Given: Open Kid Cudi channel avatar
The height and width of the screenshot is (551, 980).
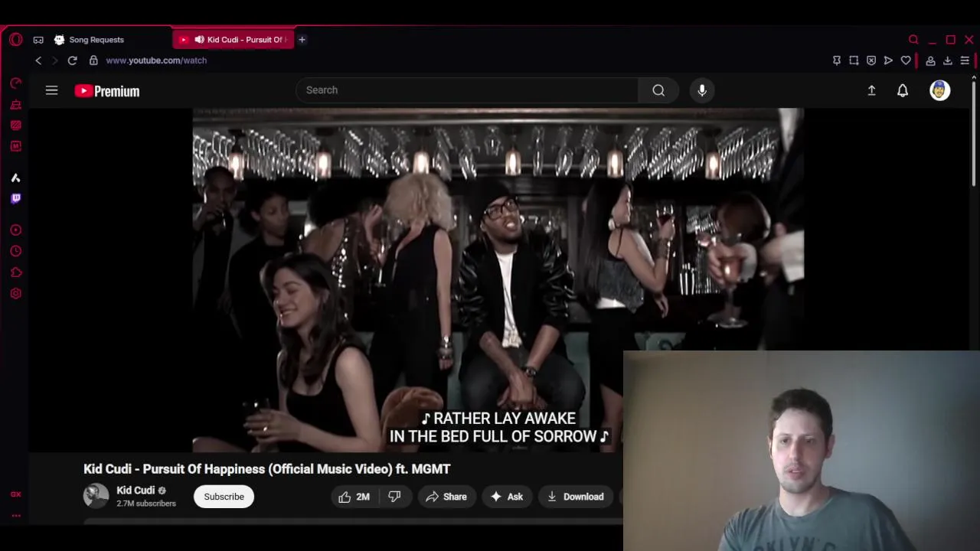Looking at the screenshot, I should tap(96, 496).
